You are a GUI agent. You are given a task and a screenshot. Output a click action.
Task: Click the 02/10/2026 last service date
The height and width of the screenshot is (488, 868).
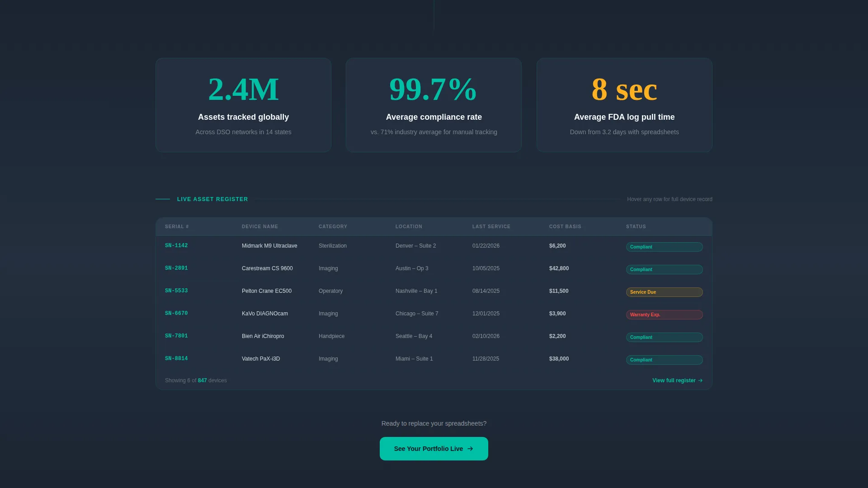click(x=486, y=336)
